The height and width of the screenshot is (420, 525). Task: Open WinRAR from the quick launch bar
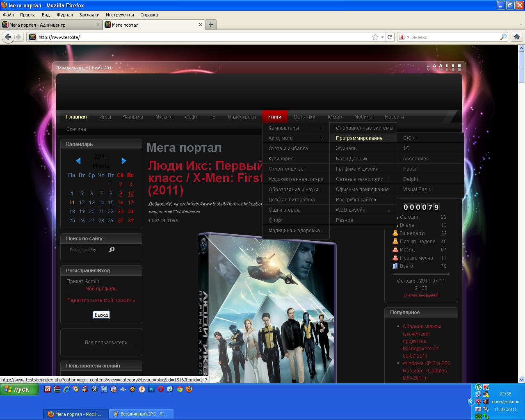[x=57, y=389]
